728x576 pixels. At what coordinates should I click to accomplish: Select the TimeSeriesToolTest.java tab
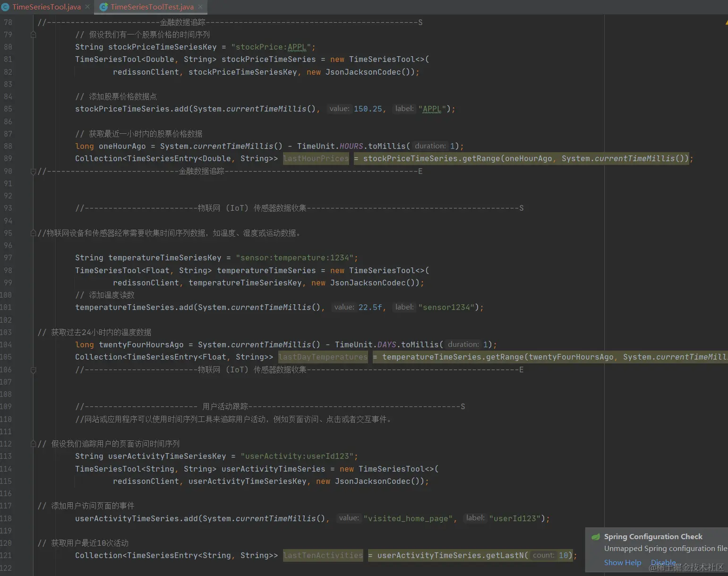[x=152, y=7]
